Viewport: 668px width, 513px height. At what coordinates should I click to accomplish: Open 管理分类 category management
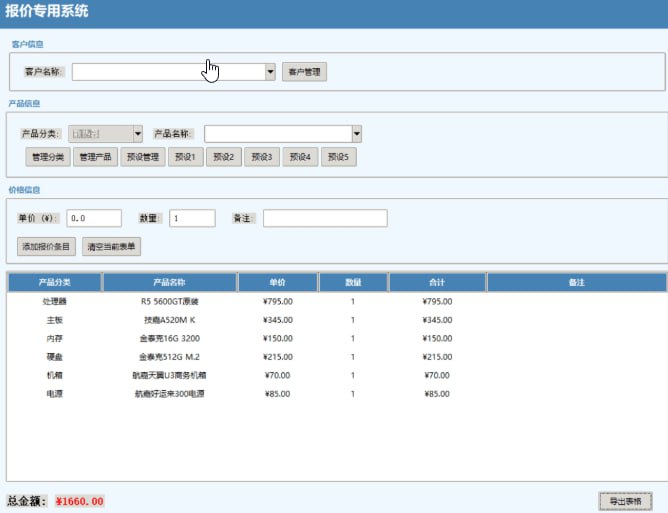point(47,157)
